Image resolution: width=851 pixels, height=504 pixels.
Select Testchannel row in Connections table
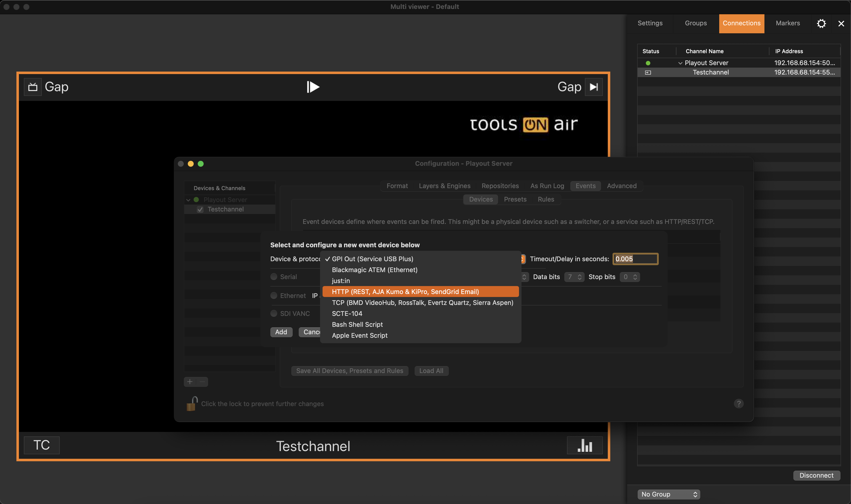739,72
